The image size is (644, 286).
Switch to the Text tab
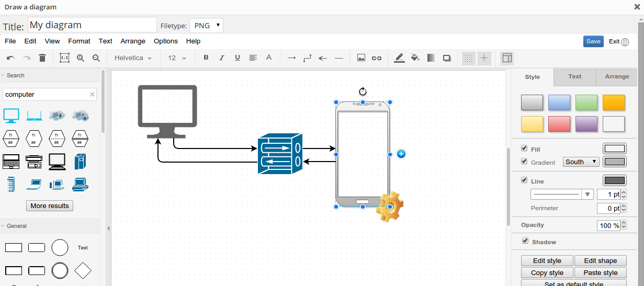[574, 76]
